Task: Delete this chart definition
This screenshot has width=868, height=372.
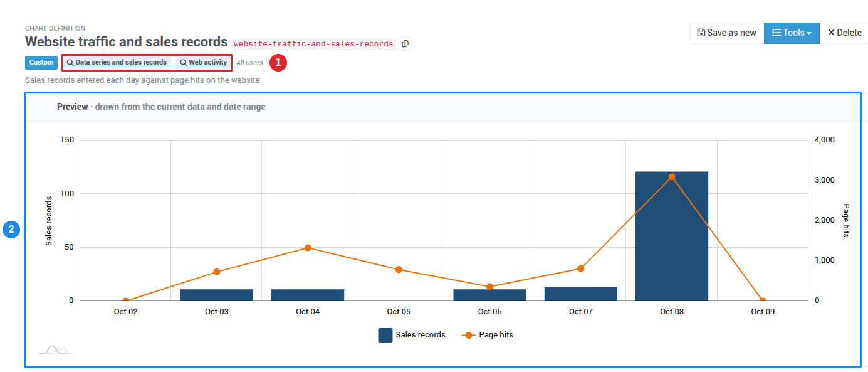Action: (x=844, y=33)
